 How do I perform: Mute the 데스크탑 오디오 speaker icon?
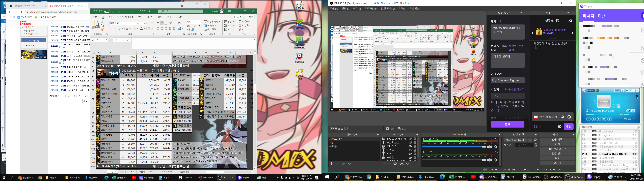coord(490,147)
